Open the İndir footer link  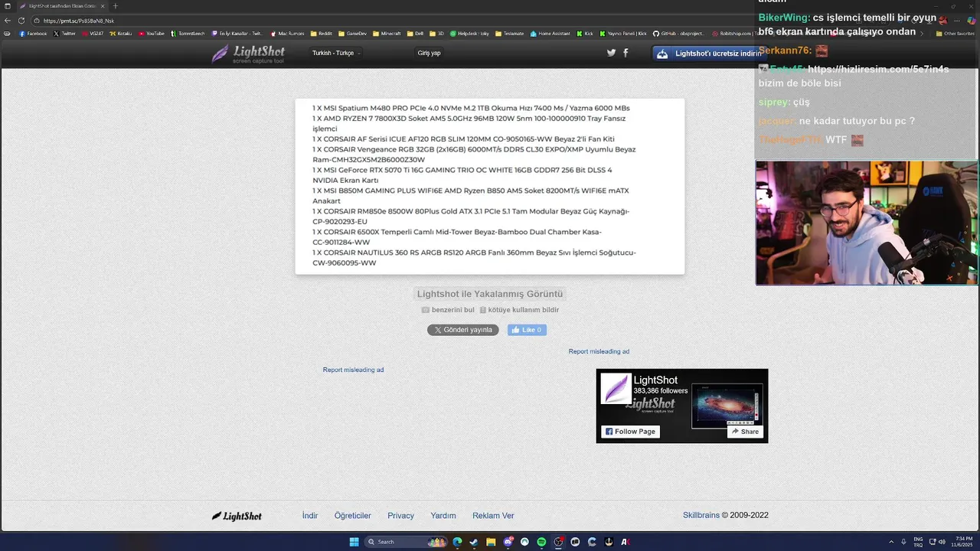(x=310, y=516)
